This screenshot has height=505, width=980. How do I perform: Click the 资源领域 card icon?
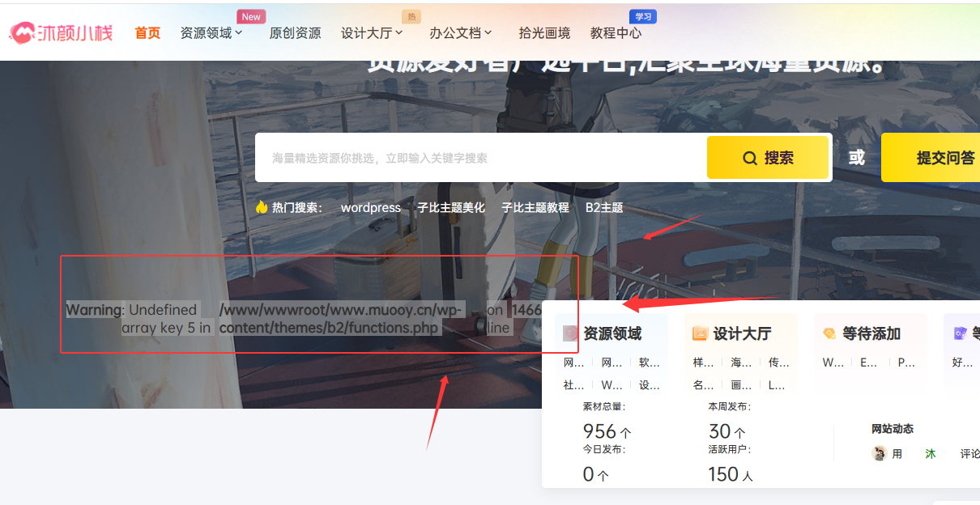point(570,333)
